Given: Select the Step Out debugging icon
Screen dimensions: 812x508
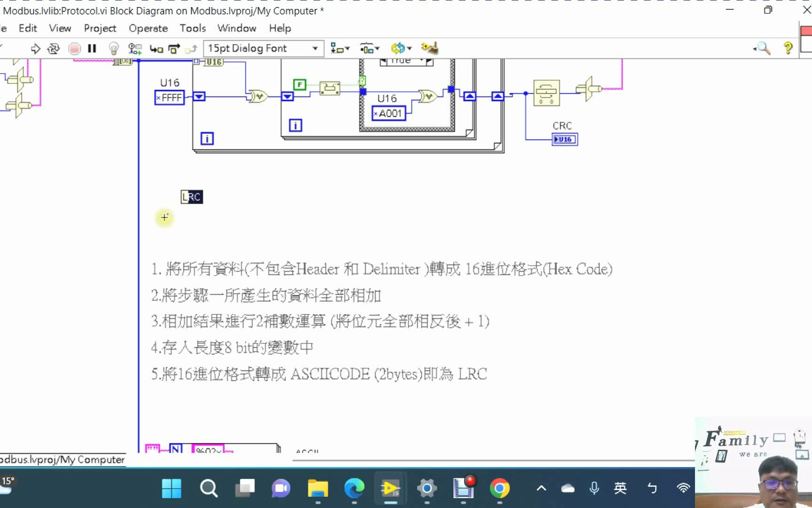Looking at the screenshot, I should (x=191, y=48).
